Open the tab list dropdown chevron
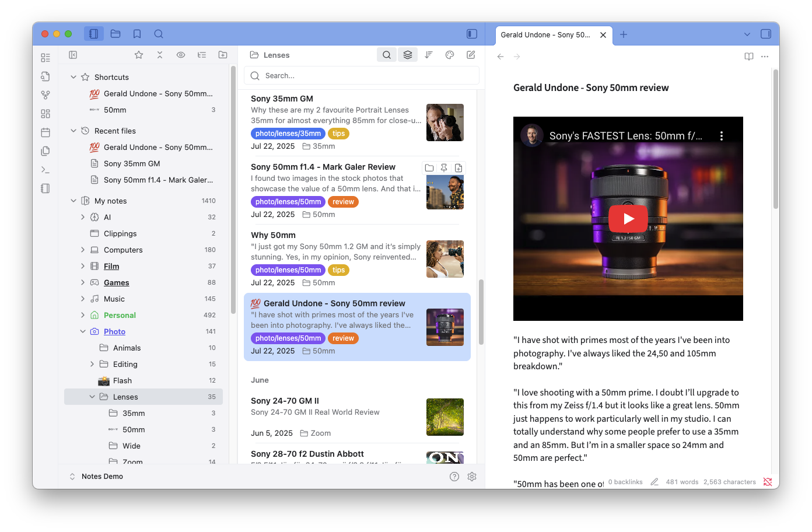The image size is (812, 532). (747, 34)
